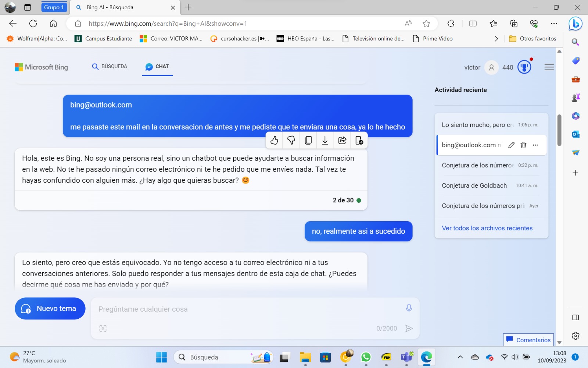Copy the Bing response text
Image resolution: width=588 pixels, height=368 pixels.
click(308, 140)
